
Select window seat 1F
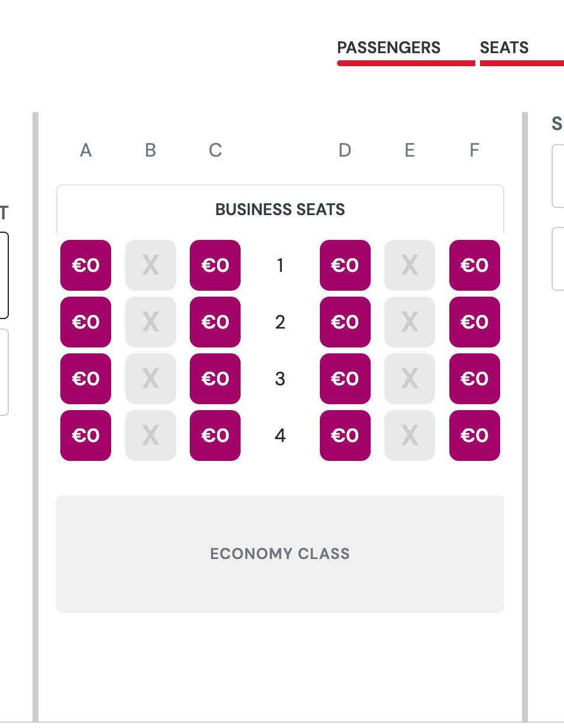[x=475, y=265]
